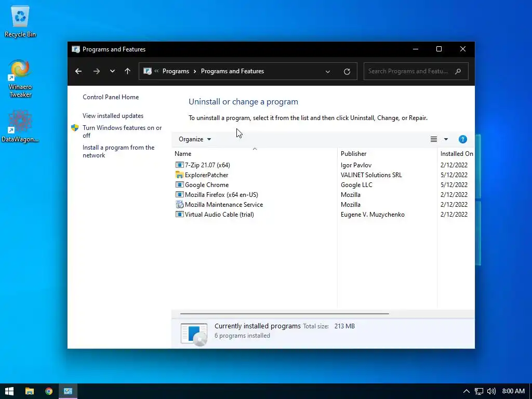The width and height of the screenshot is (532, 399).
Task: Sort by the Publisher column header
Action: 387,154
